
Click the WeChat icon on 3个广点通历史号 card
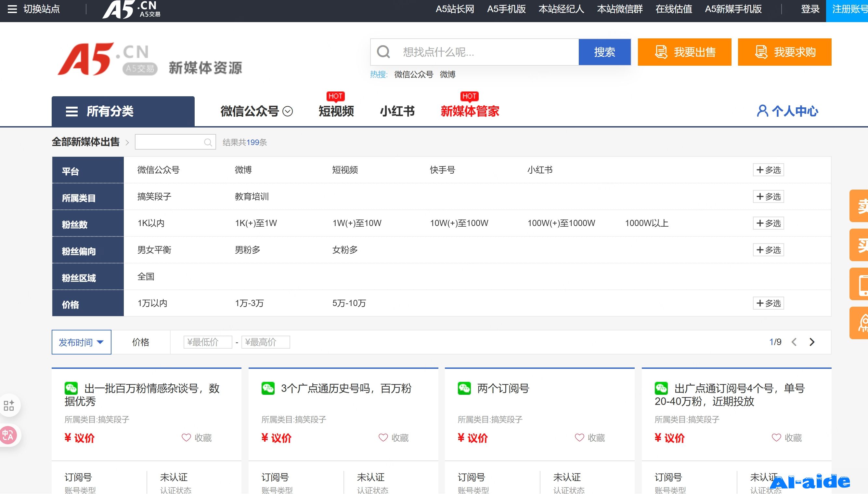point(268,388)
